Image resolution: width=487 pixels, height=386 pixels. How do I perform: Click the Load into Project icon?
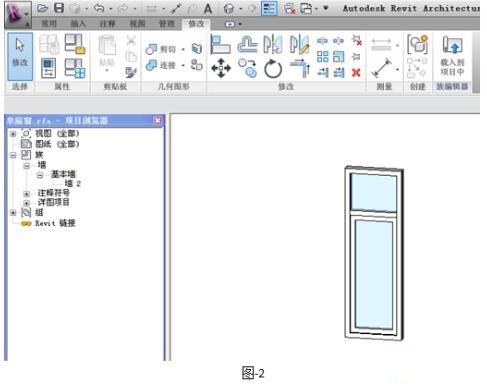[452, 56]
